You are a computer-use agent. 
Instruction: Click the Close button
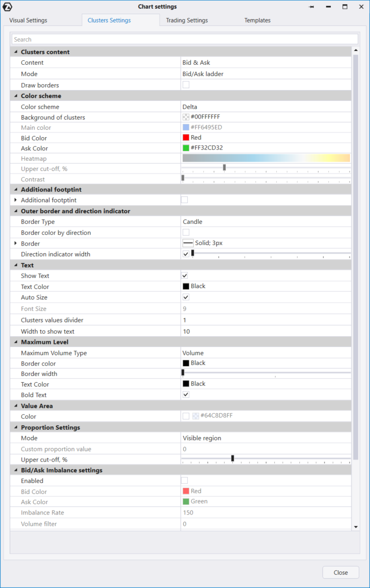click(341, 572)
